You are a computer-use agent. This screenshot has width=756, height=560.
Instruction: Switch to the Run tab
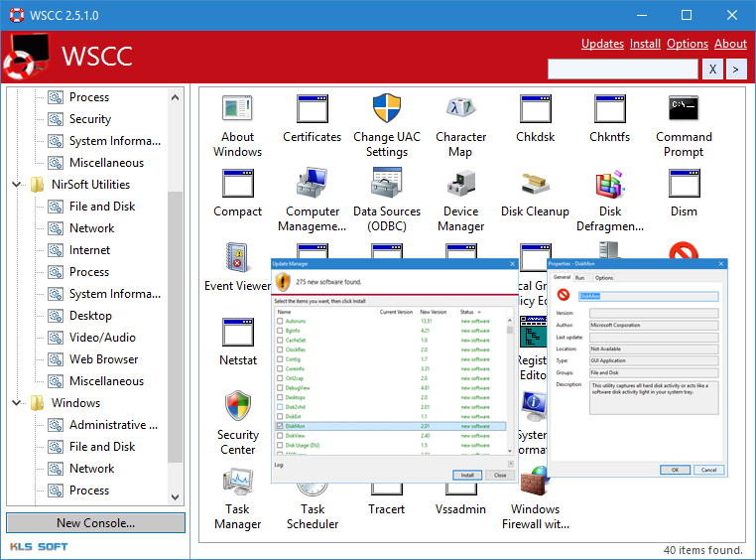pos(579,278)
